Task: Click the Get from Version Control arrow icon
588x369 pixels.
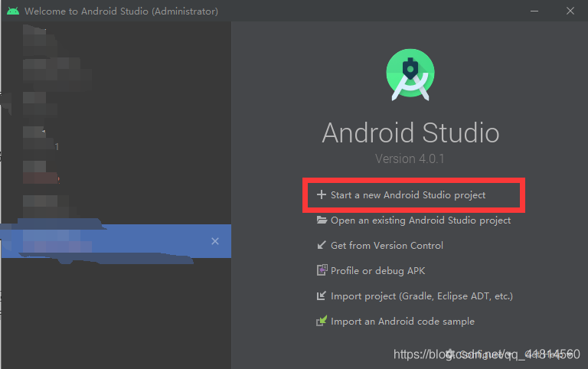Action: (x=322, y=246)
